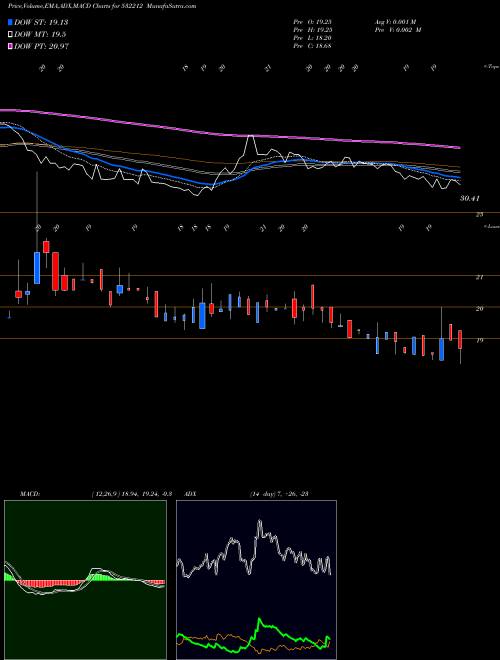Click the '<Tops' axis label
This screenshot has height=660, width=500.
pos(491,67)
